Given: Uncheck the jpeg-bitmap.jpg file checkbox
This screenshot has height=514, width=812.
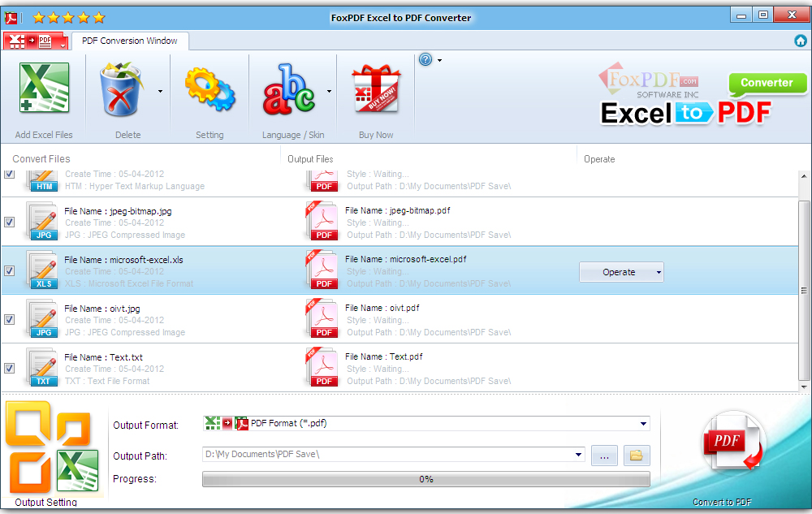Looking at the screenshot, I should coord(9,222).
